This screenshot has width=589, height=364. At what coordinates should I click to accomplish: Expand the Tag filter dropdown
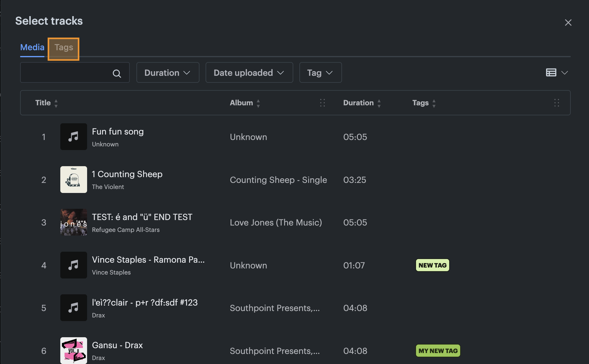click(320, 72)
